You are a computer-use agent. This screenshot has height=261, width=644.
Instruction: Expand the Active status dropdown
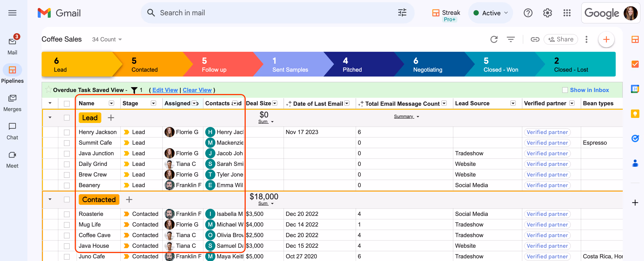coord(491,13)
